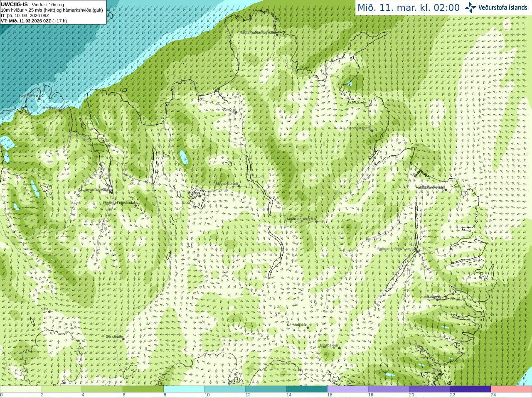Viewport: 532px width, 398px height.
Task: Click the Veðurstofa Íslands name text
Action: [502, 7]
